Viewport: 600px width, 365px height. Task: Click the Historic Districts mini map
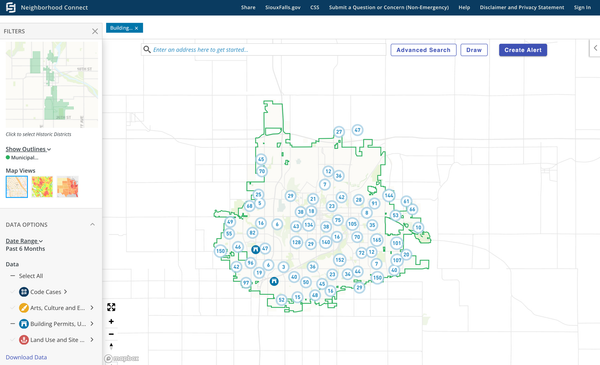coord(52,85)
